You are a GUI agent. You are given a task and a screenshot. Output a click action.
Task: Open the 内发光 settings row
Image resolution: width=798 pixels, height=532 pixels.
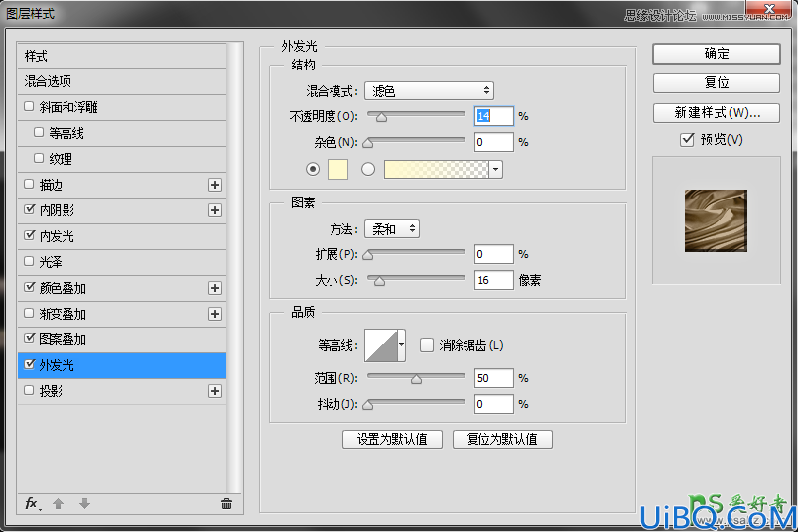point(122,237)
